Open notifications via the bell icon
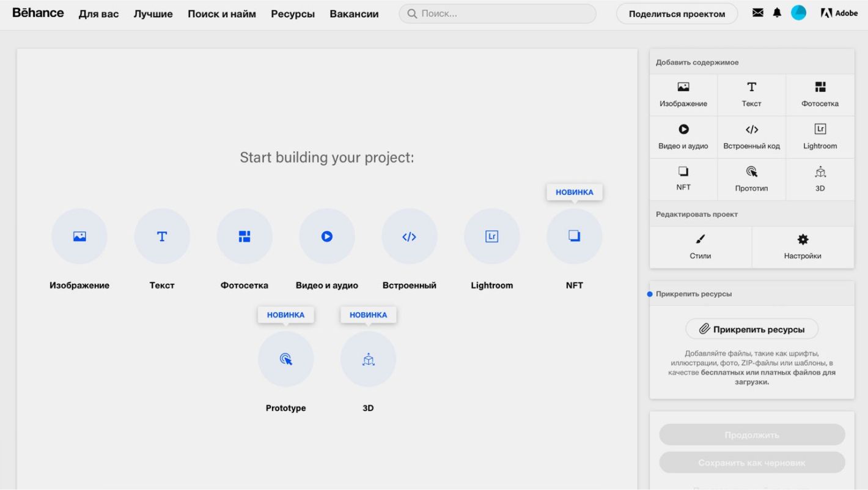 pos(777,12)
